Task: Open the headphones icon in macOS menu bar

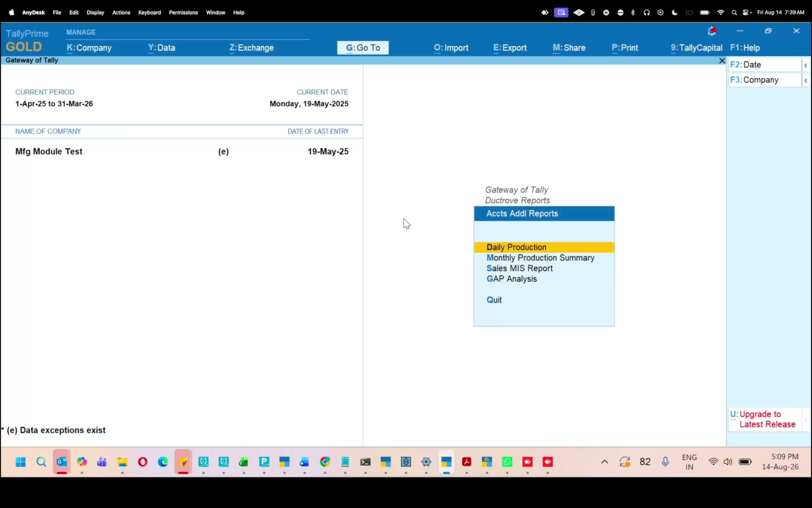Action: coord(647,13)
